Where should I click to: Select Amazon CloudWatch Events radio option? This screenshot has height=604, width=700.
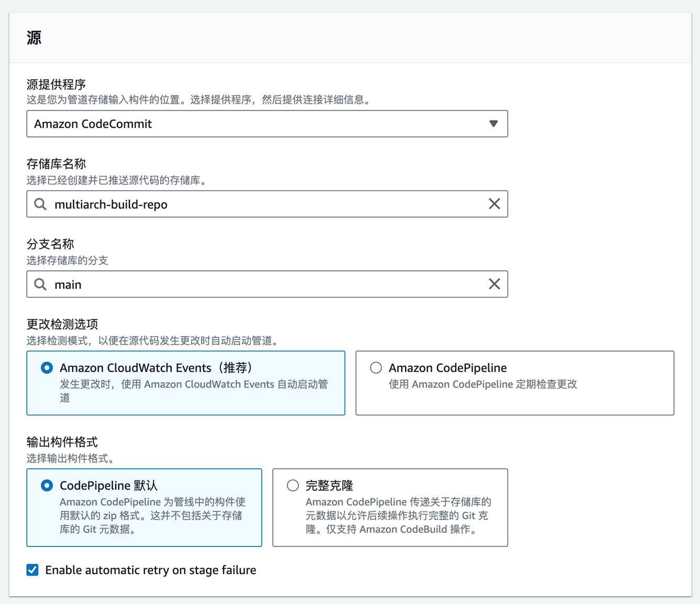[x=47, y=368]
